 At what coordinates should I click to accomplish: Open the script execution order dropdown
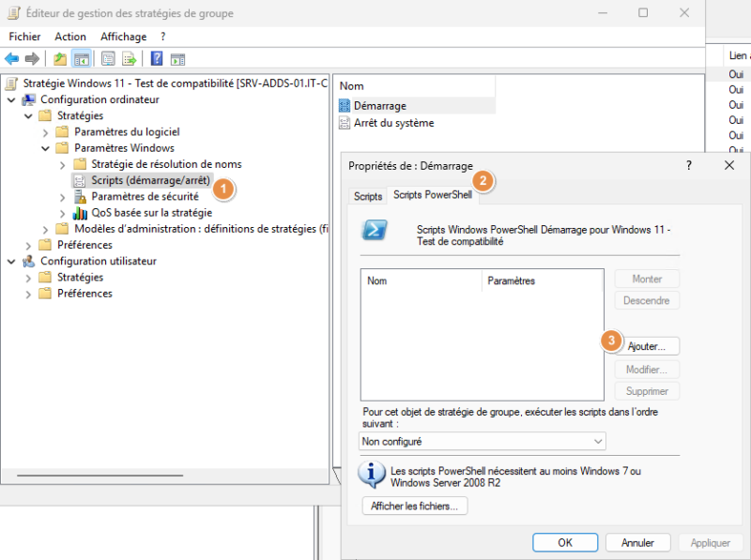coord(483,441)
